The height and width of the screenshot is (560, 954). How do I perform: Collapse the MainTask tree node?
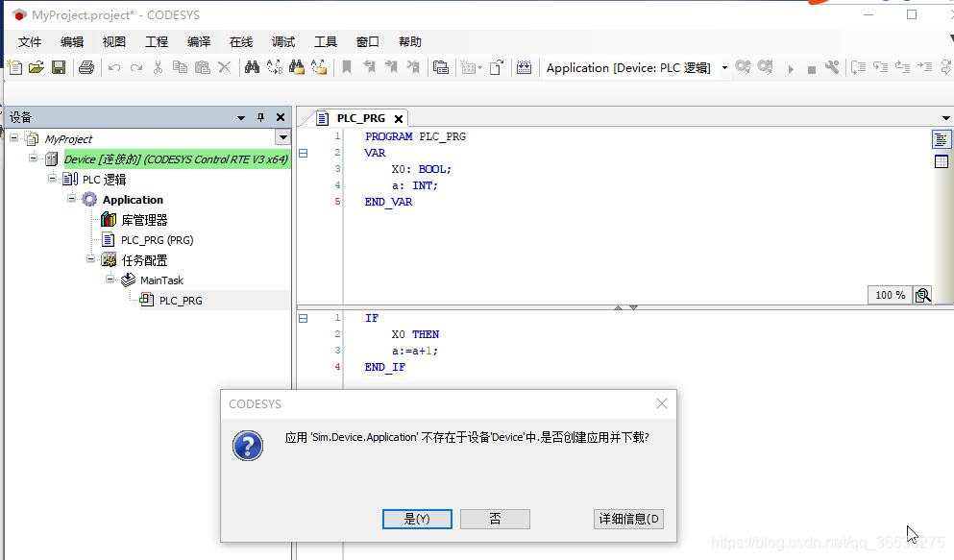pos(110,280)
